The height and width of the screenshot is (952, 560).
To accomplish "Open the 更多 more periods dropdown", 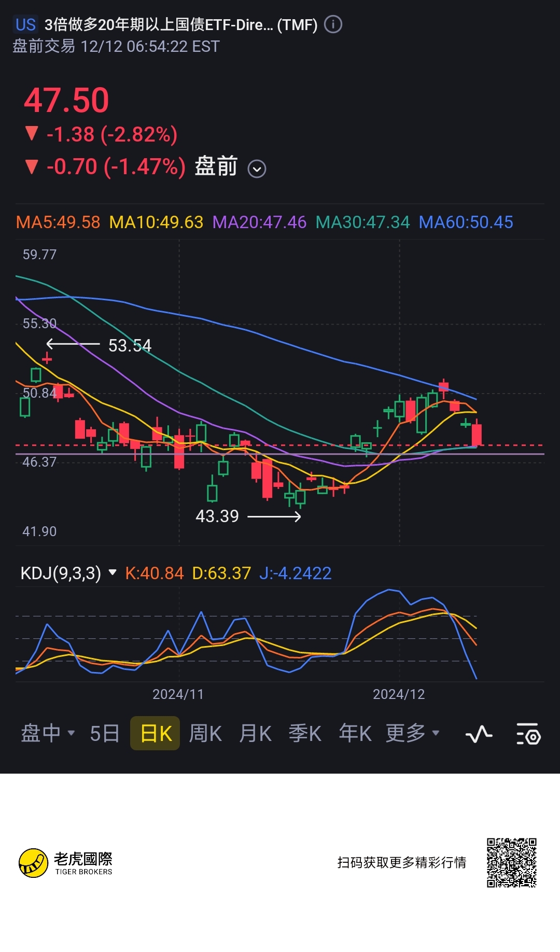I will click(x=413, y=733).
